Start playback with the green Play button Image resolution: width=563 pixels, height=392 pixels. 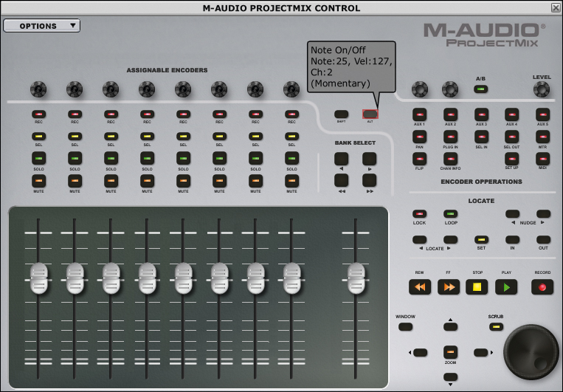pos(506,286)
